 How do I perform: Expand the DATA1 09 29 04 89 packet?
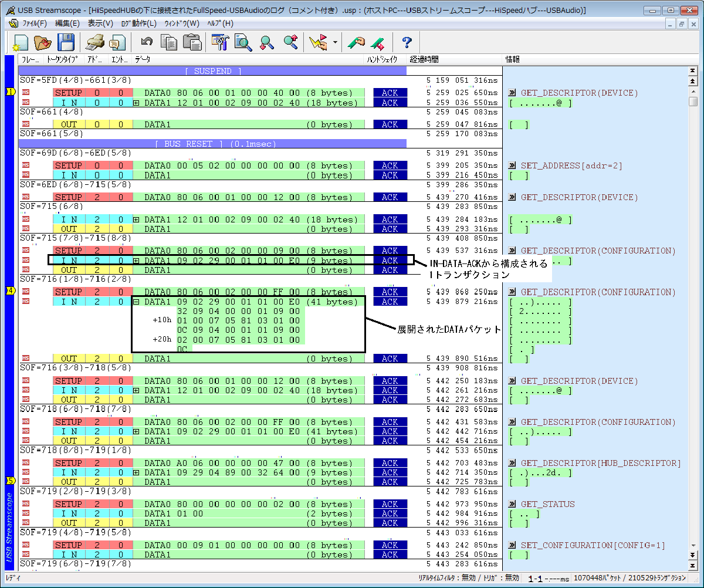(136, 472)
